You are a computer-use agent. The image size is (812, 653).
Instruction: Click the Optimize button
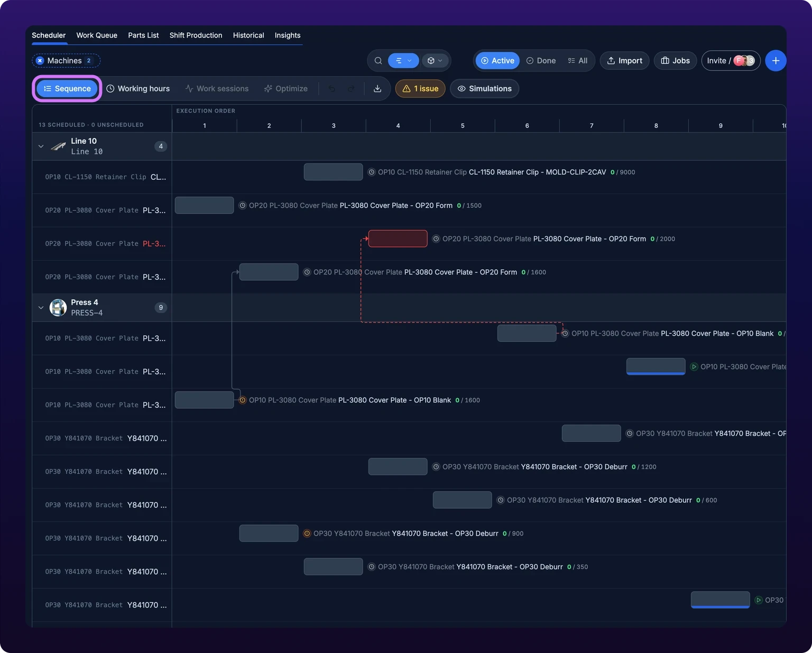pyautogui.click(x=285, y=89)
